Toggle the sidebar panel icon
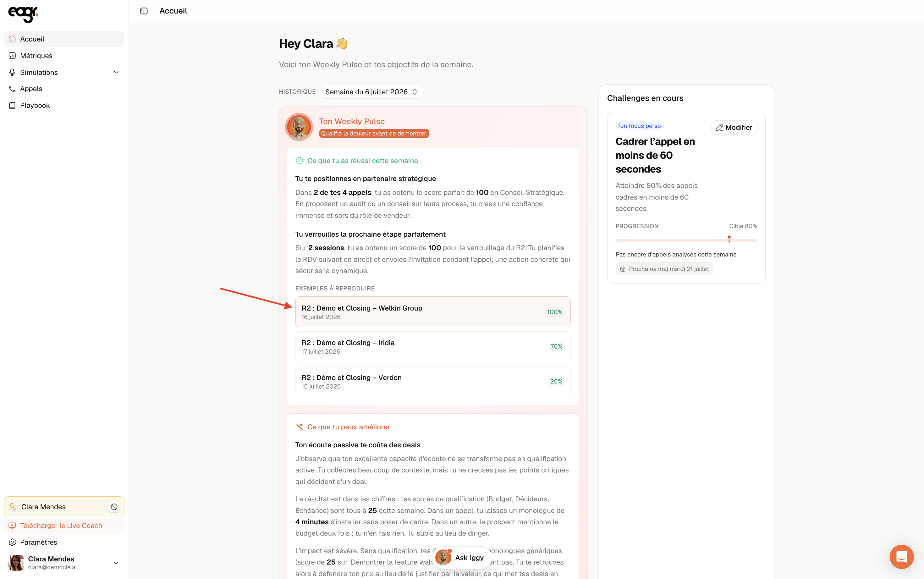 point(144,11)
